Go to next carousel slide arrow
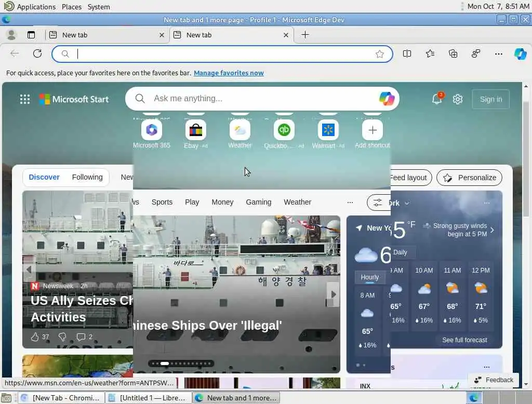Screen dimensions: 532x404 [x=333, y=294]
